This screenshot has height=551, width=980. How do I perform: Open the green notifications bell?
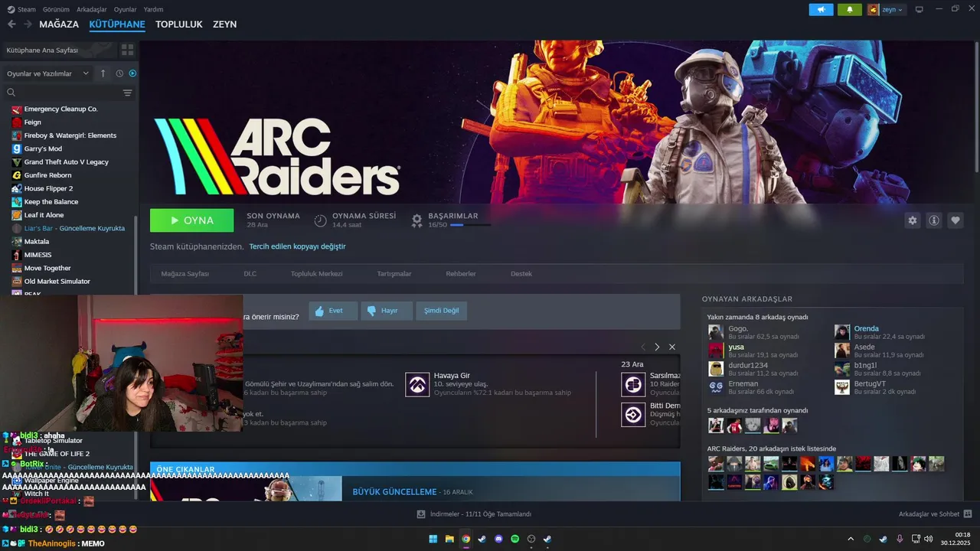click(x=849, y=9)
